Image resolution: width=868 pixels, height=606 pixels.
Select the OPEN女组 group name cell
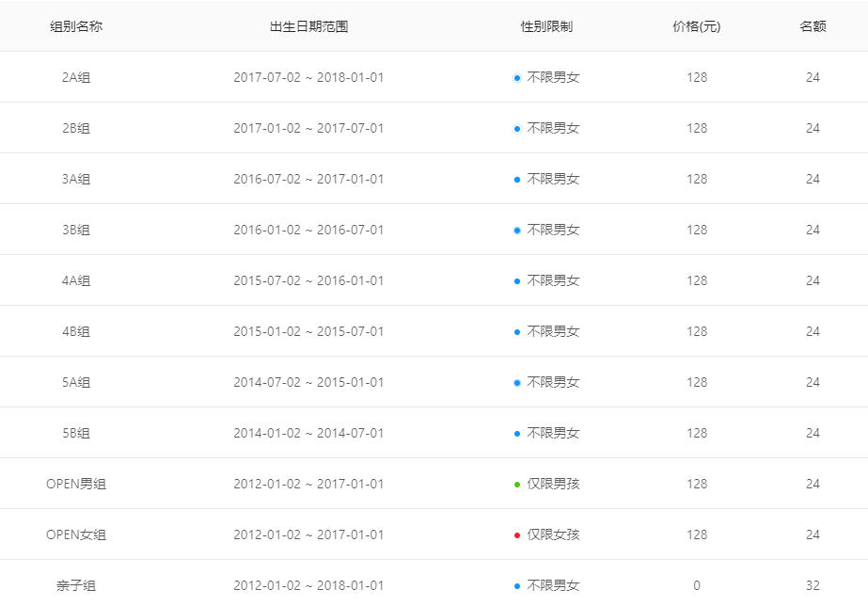76,534
